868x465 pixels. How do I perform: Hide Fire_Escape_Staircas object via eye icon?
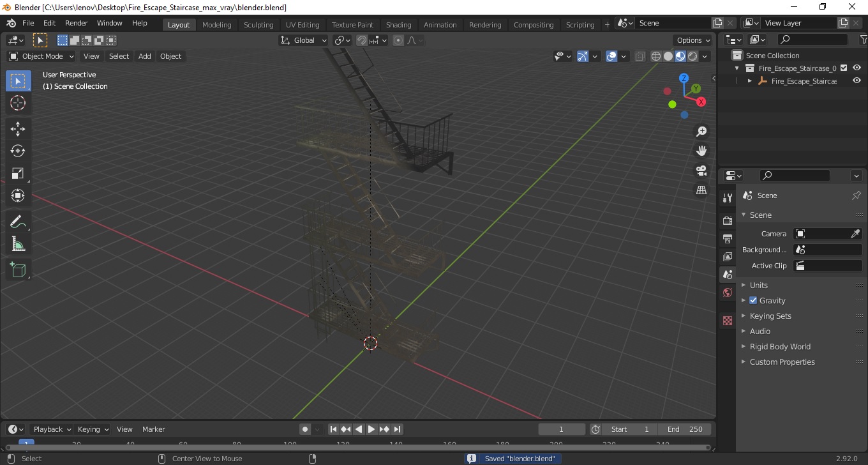[x=857, y=80]
